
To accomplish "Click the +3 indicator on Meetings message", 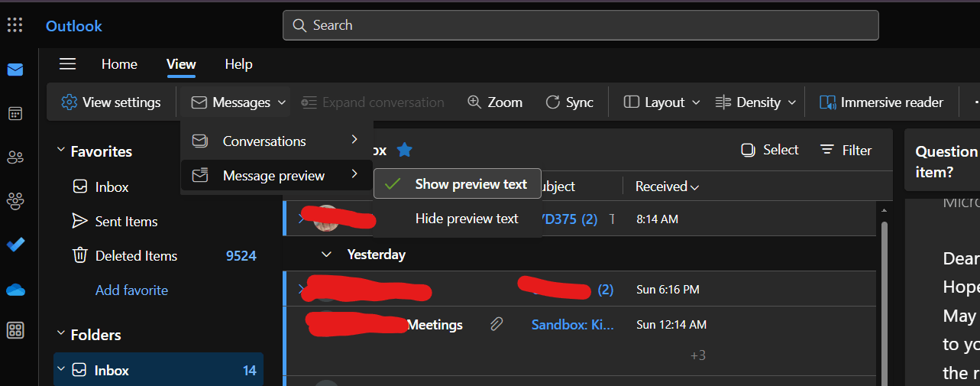I will [x=697, y=355].
